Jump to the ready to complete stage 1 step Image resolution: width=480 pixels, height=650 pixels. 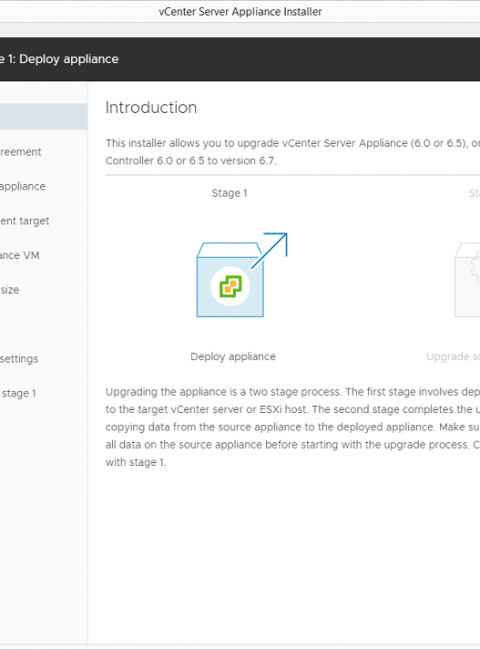coord(18,393)
